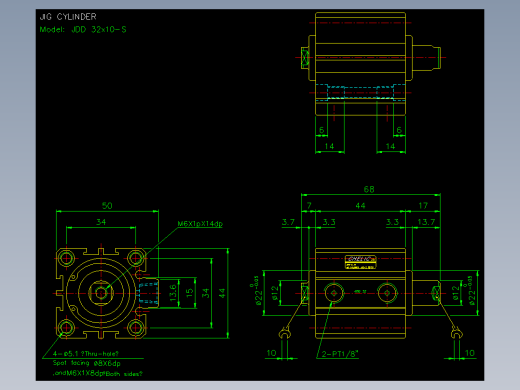Click the "13.6" vertical dimension
The image size is (520, 390).
tap(173, 293)
